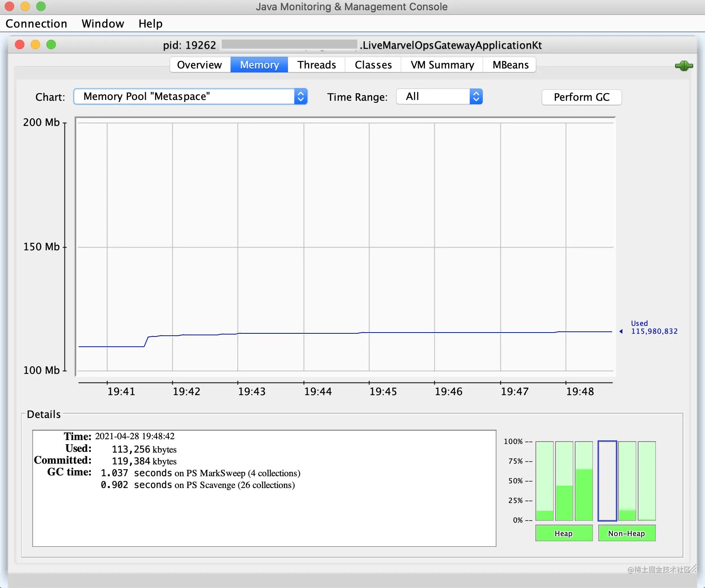The height and width of the screenshot is (588, 705).
Task: Maximize the inner pid 19262 window
Action: 51,44
